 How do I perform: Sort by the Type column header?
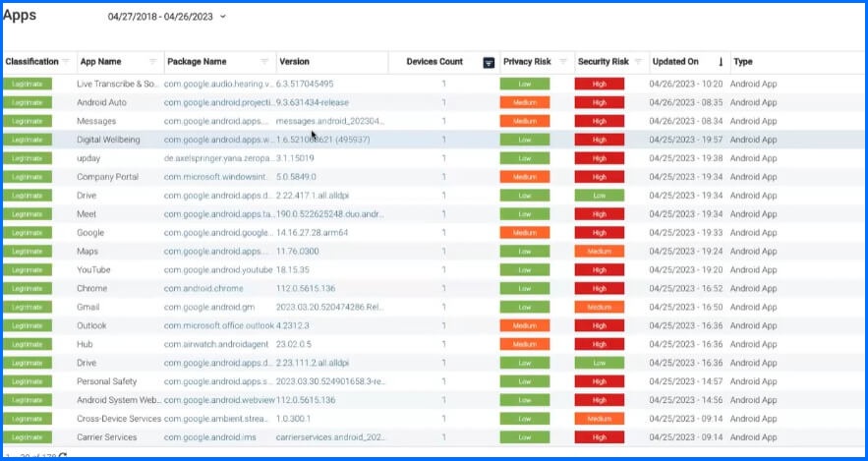coord(743,61)
